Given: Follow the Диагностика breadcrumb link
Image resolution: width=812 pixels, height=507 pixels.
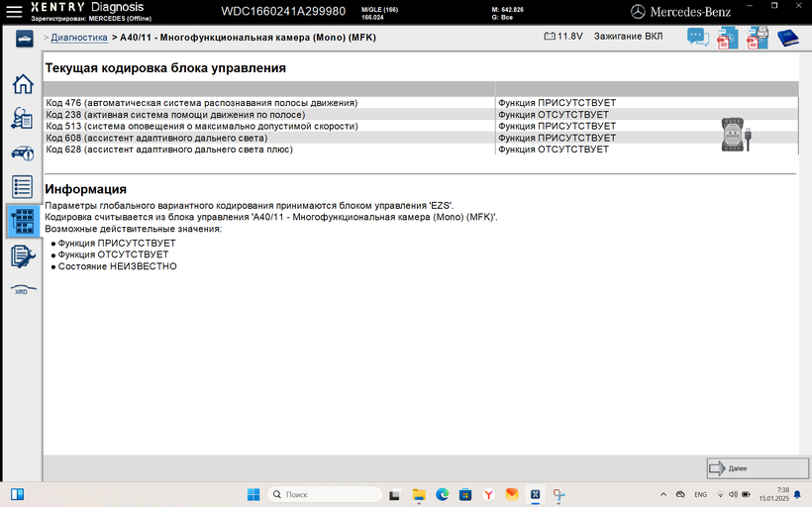Looking at the screenshot, I should 79,38.
